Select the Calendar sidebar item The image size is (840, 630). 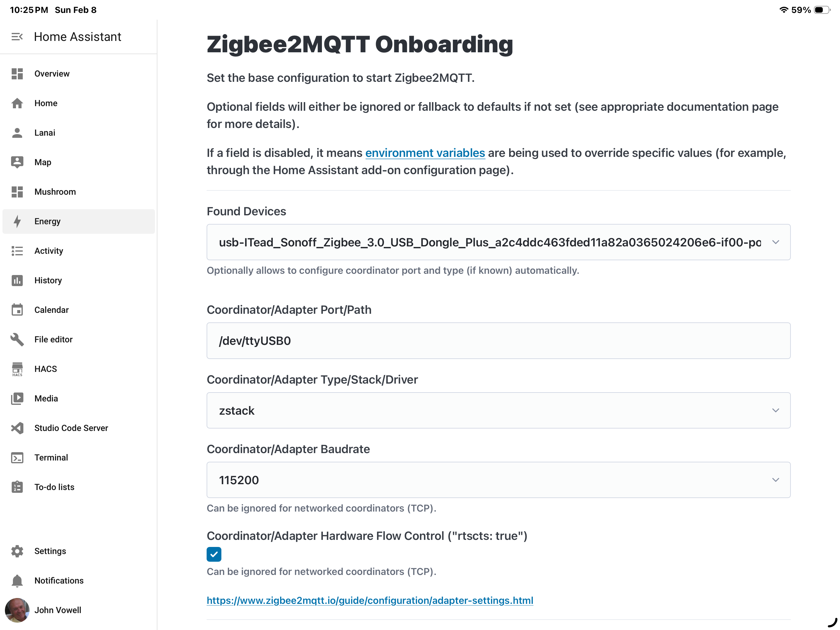[x=51, y=310]
